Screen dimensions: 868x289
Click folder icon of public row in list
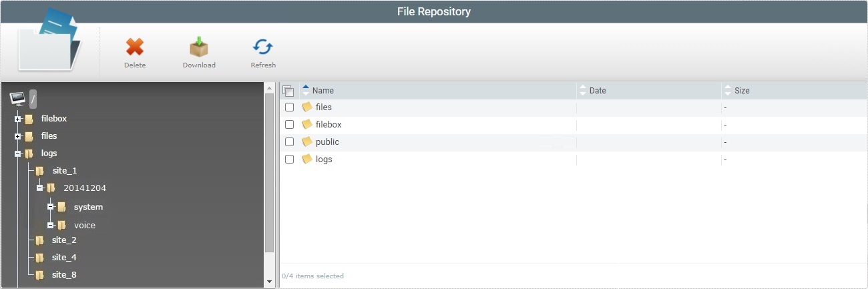307,141
